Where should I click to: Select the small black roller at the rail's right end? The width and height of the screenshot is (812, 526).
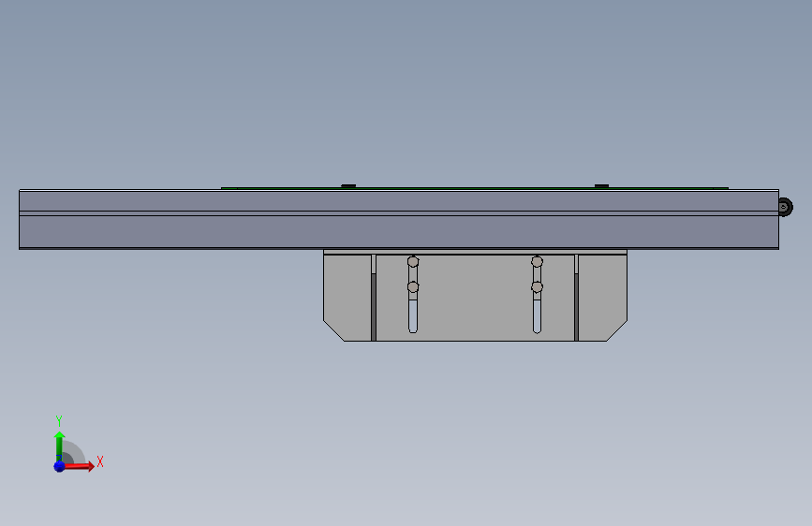tap(785, 207)
